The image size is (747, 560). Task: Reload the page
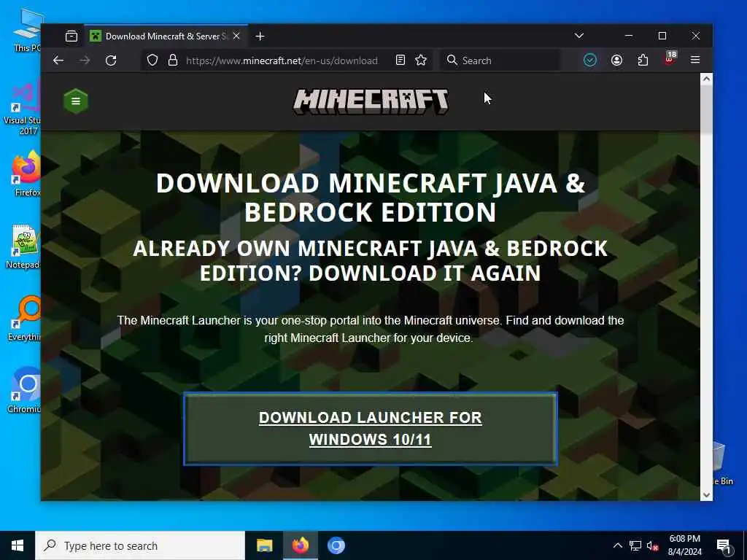[x=111, y=61]
